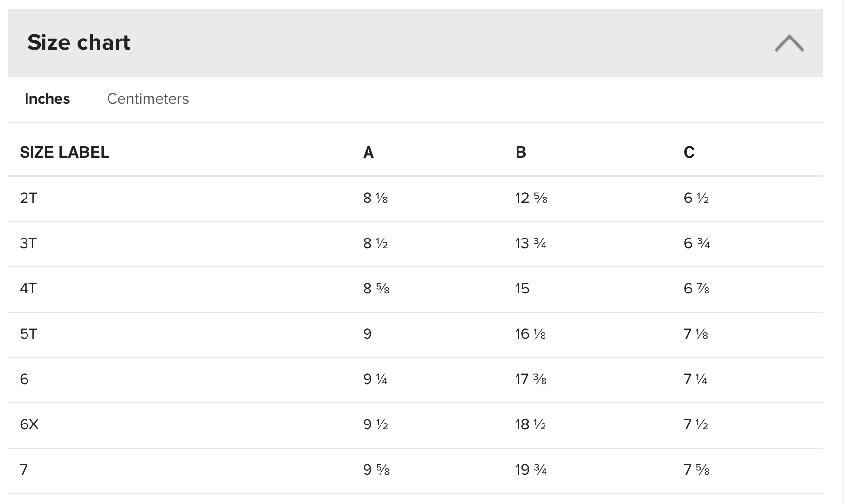Select the 4T size row label
Screen dimensions: 844x504
(x=28, y=289)
